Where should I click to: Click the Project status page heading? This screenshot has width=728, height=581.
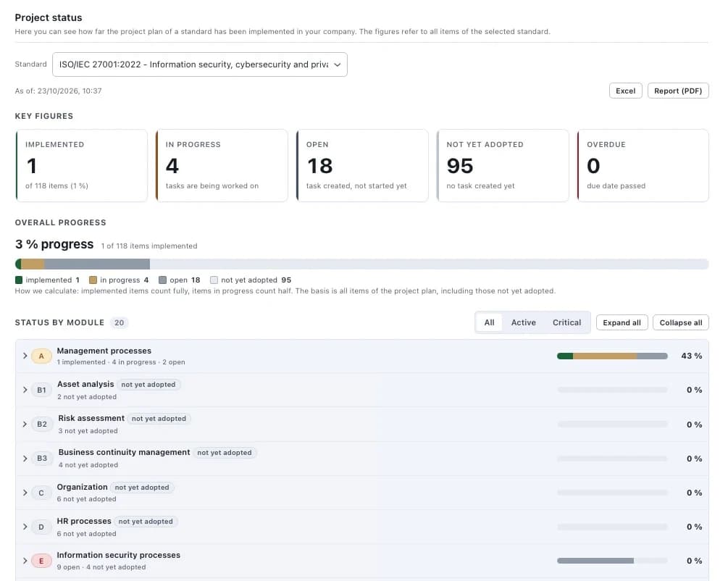[49, 17]
